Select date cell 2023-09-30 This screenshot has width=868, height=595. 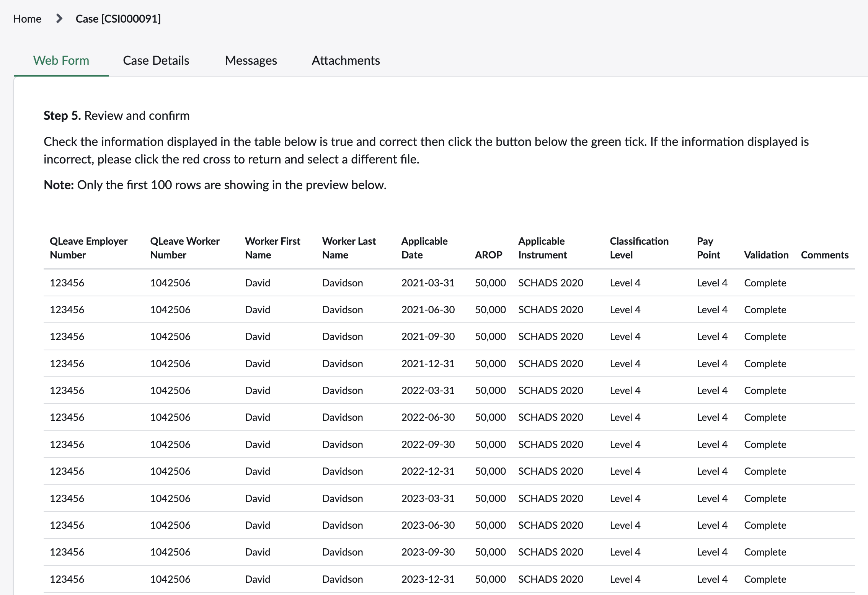tap(428, 552)
